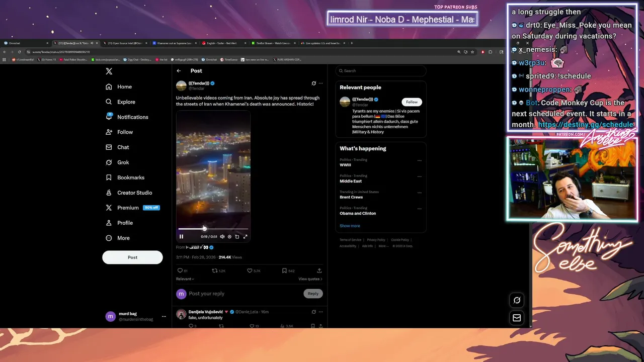Open View quotes link
644x362 pixels.
[310, 279]
